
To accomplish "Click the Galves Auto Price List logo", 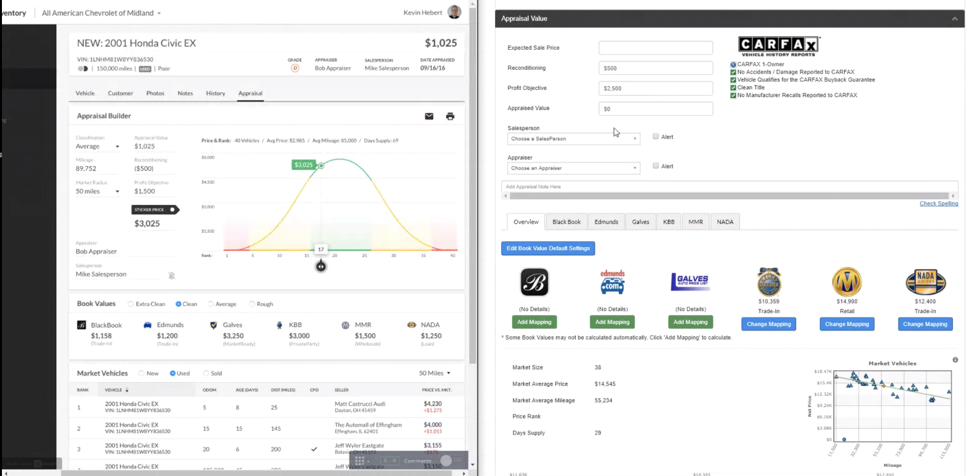I will (690, 283).
